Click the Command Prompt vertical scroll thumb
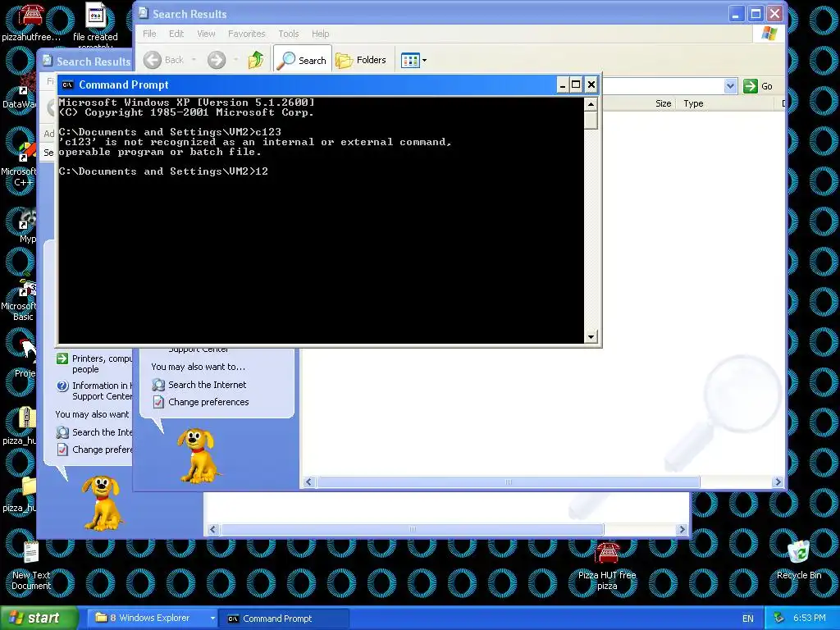This screenshot has width=840, height=630. coord(591,120)
